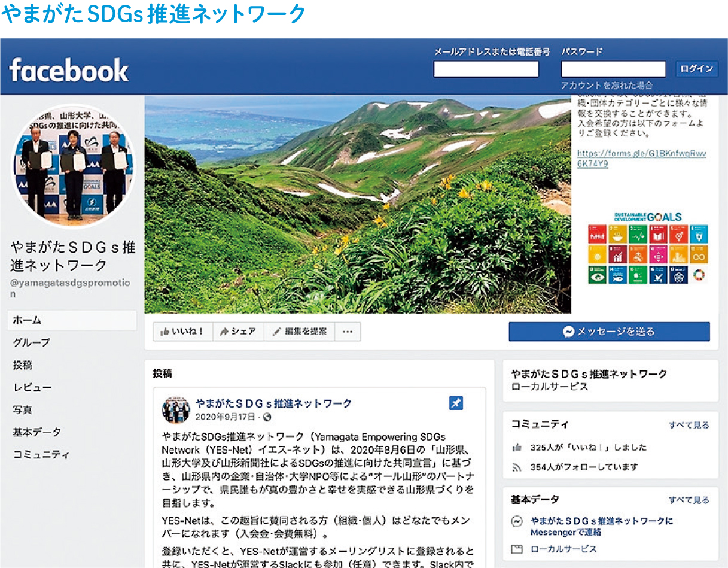Click the @yamagatasdgspromotion username text

coord(70,288)
